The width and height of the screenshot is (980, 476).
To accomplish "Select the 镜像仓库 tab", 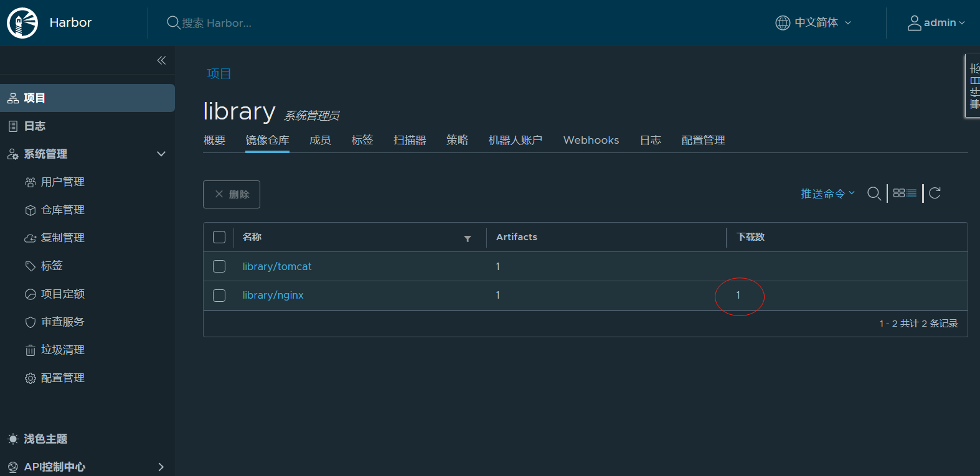I will point(267,141).
